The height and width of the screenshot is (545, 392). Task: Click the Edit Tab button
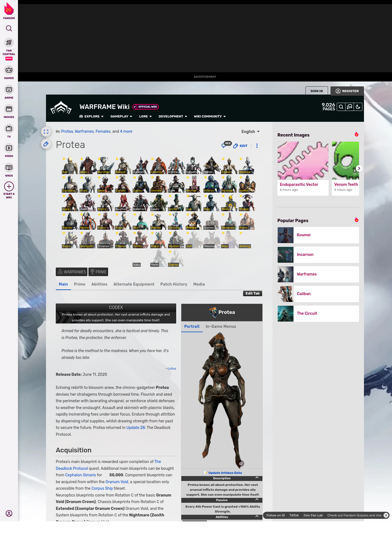(253, 293)
